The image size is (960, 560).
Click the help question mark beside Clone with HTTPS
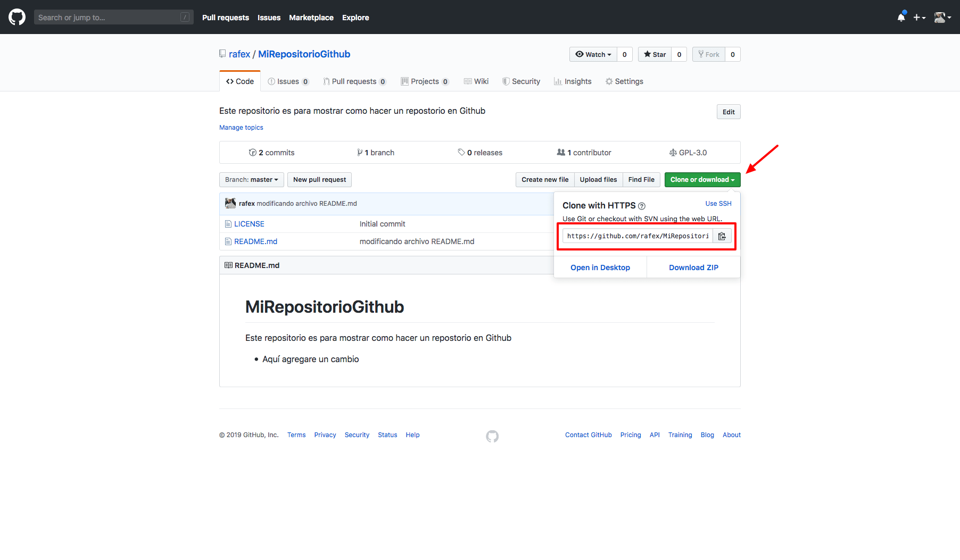click(642, 206)
